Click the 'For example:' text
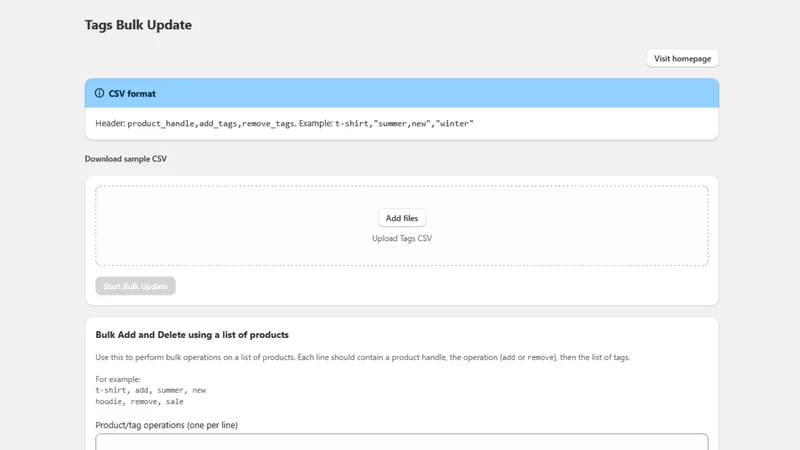The height and width of the screenshot is (450, 800). (x=118, y=379)
